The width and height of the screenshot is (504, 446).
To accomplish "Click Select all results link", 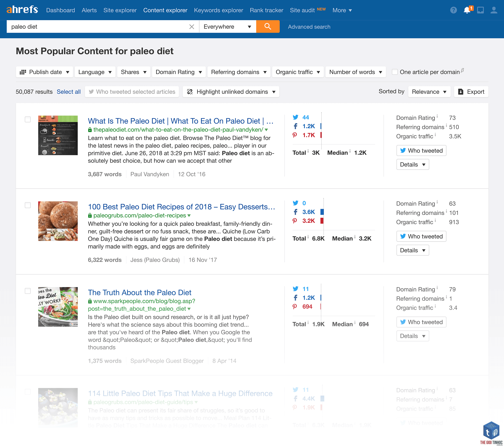I will [69, 92].
